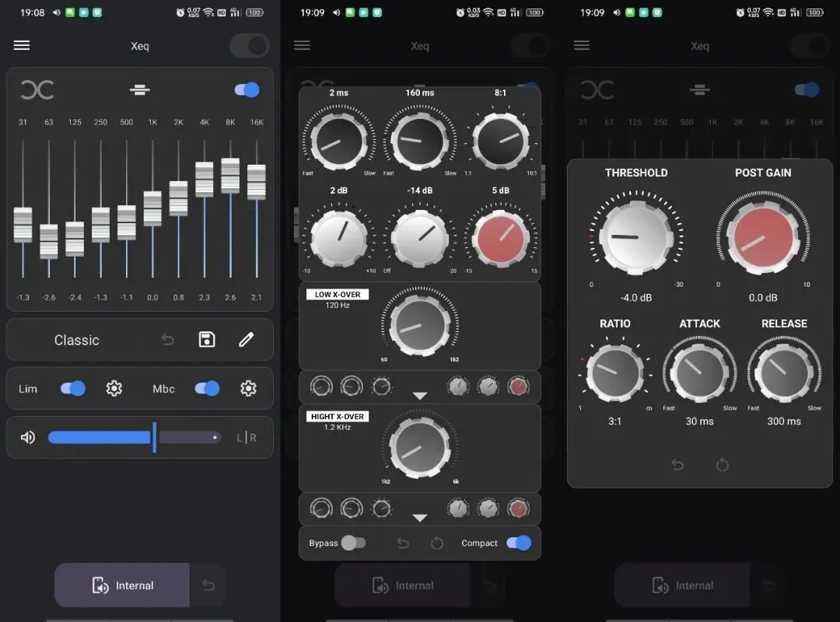Click the 120 Hz low crossover knob
The width and height of the screenshot is (840, 622).
pos(420,325)
